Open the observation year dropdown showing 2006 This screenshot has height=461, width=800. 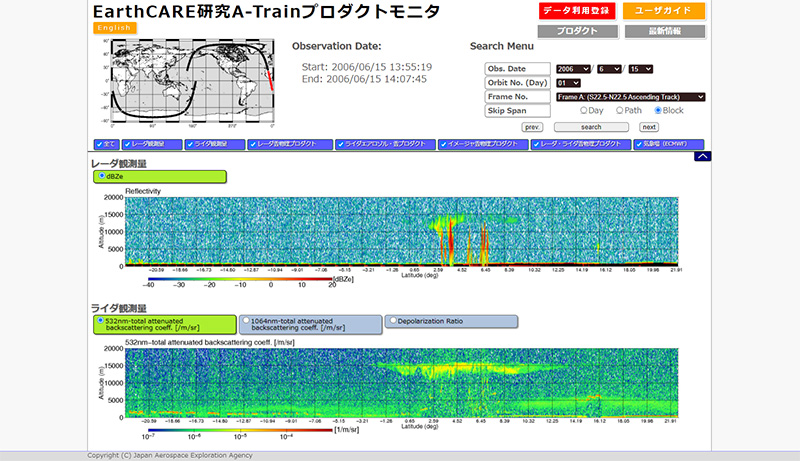(573, 69)
